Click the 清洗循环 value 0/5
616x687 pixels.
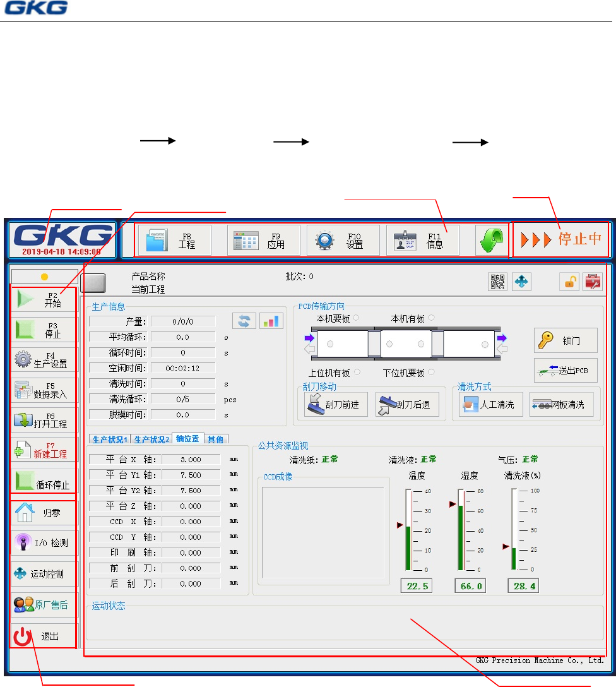[183, 399]
